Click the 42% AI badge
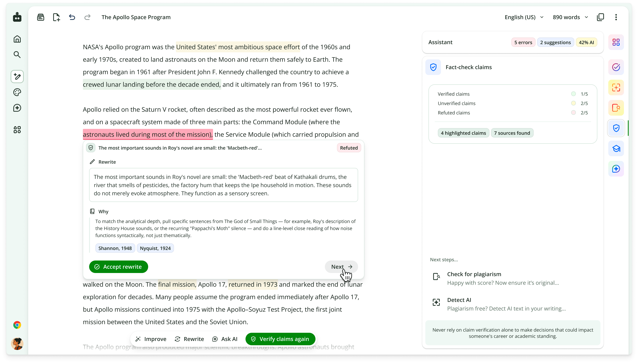 pos(586,43)
